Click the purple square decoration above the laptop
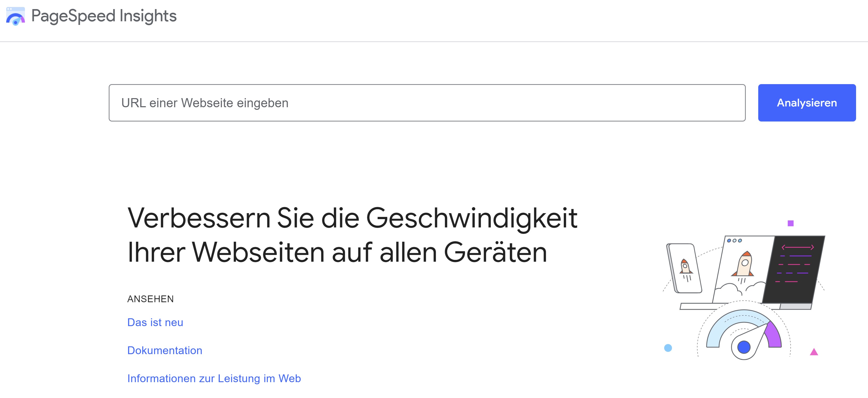Screen dimensions: 868x398 [791, 223]
